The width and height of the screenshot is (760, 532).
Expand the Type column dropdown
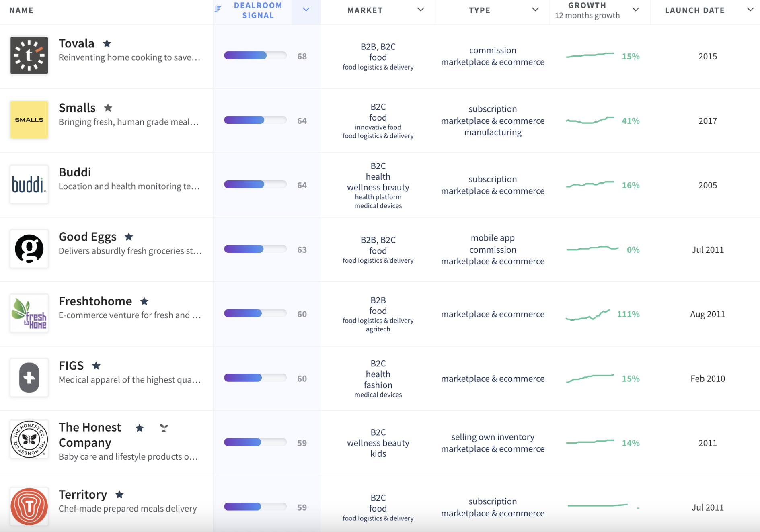pos(535,10)
